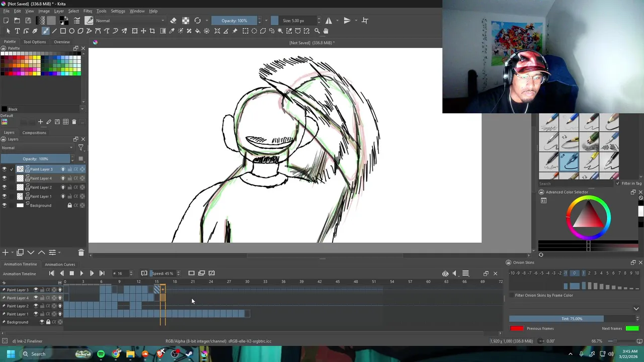The height and width of the screenshot is (362, 644).
Task: Hide Paint Layer 2 in Layers panel
Action: [5, 188]
